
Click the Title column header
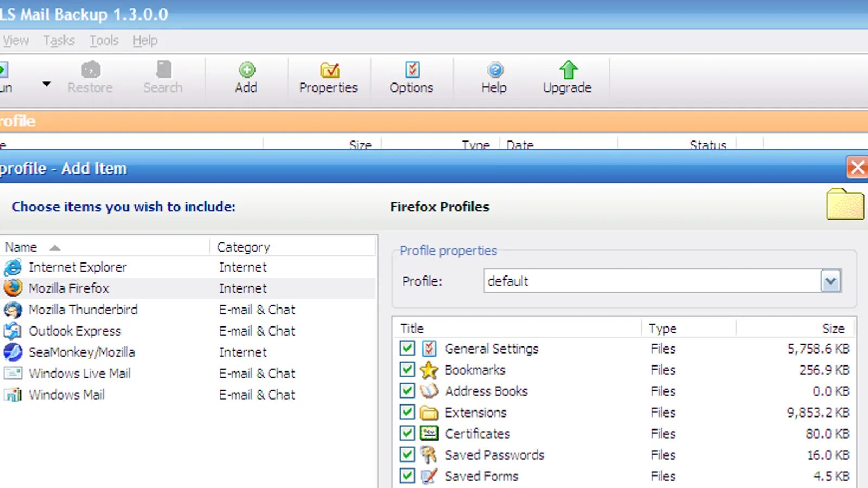pos(518,329)
